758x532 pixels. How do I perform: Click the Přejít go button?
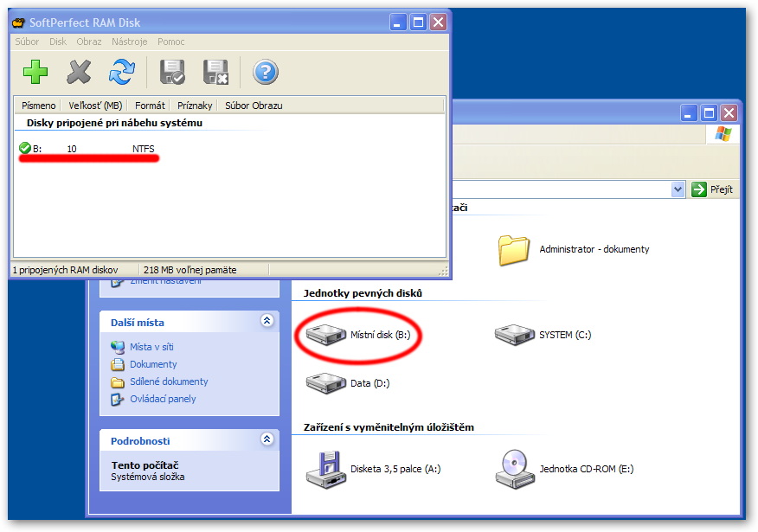[712, 189]
